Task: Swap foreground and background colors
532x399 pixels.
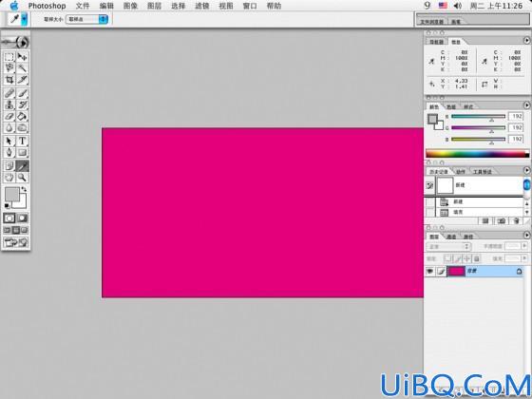Action: pos(24,189)
